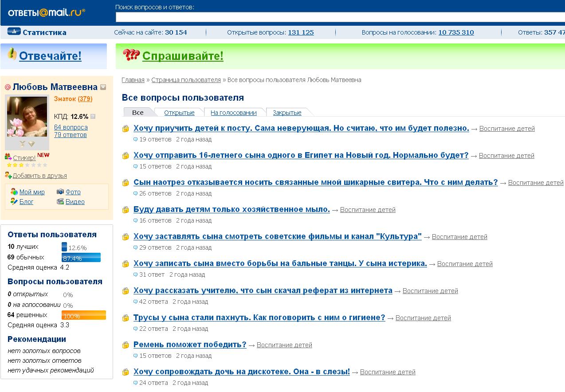Open the Видео link

75,202
